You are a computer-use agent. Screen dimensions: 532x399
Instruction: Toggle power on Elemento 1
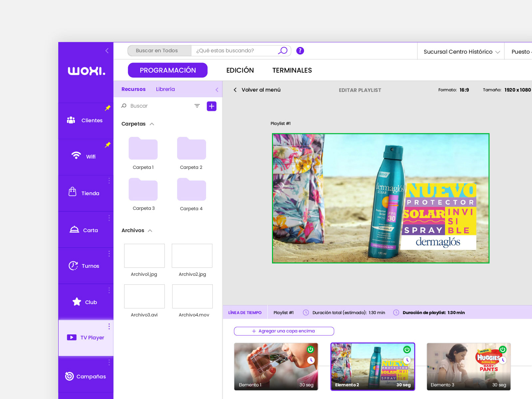(x=311, y=349)
